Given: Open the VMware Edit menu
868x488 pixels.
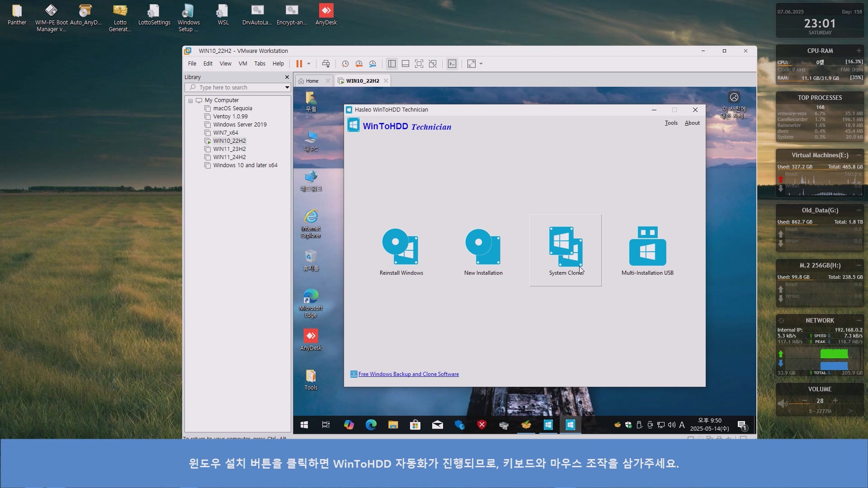Looking at the screenshot, I should tap(208, 64).
